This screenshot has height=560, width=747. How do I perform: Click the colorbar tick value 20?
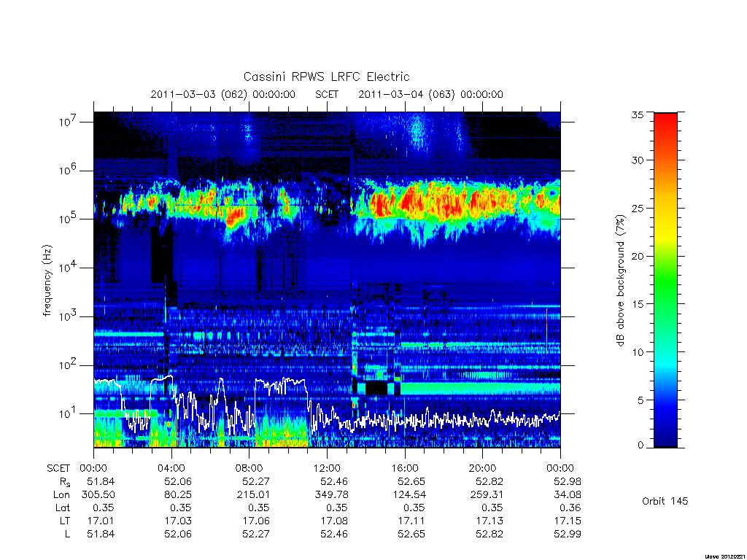pos(638,256)
